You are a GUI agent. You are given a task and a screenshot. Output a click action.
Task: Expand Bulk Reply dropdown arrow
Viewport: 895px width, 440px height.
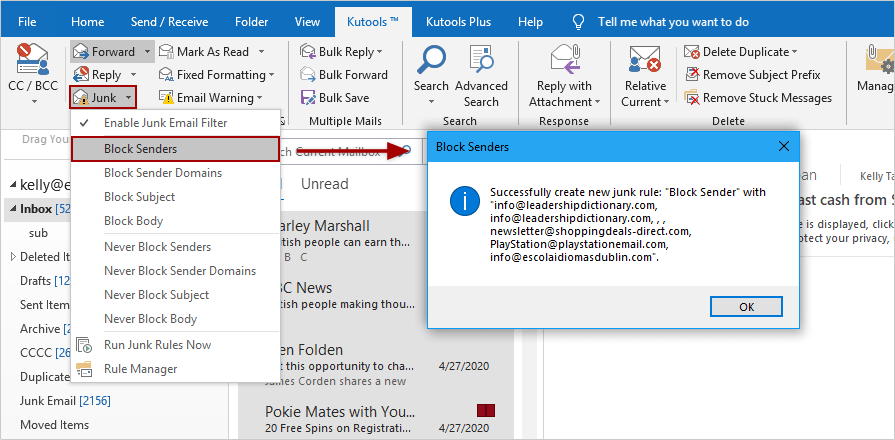tap(380, 52)
